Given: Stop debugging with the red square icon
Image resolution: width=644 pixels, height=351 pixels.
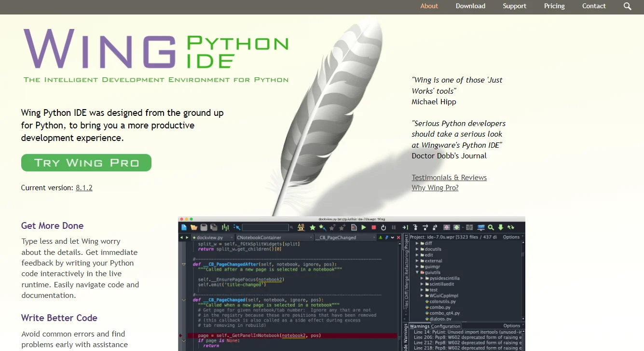Looking at the screenshot, I should pos(374,227).
